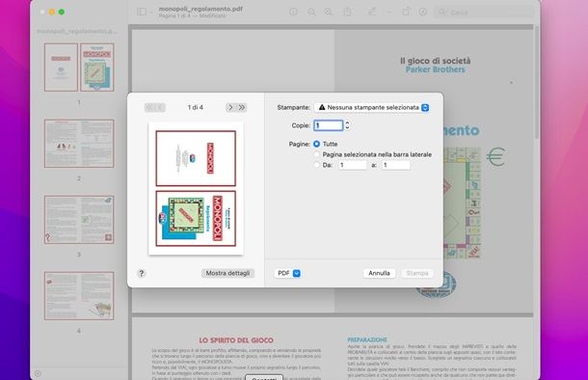The width and height of the screenshot is (588, 380).
Task: Open the inspector info icon in toolbar
Action: coord(293,12)
